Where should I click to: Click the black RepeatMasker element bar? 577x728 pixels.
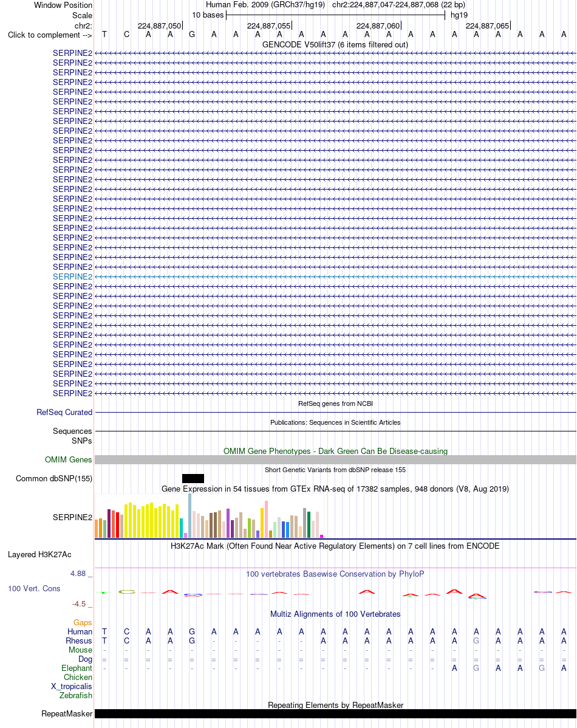pyautogui.click(x=336, y=713)
